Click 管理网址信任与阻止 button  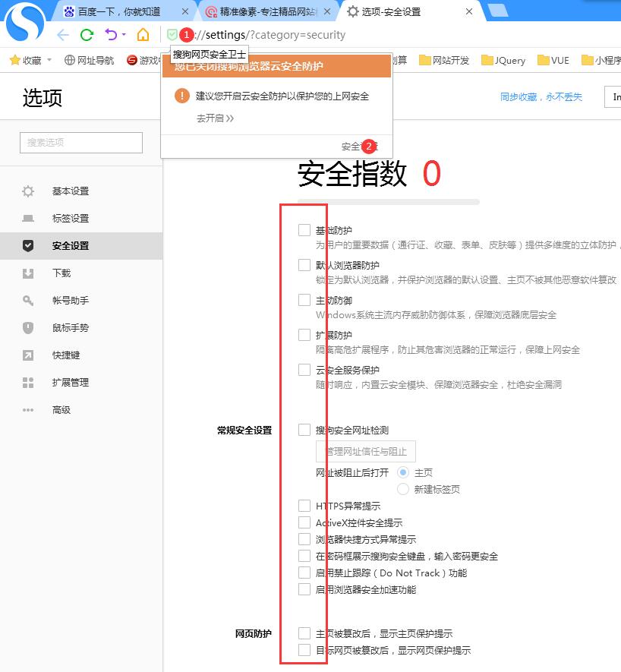point(366,451)
